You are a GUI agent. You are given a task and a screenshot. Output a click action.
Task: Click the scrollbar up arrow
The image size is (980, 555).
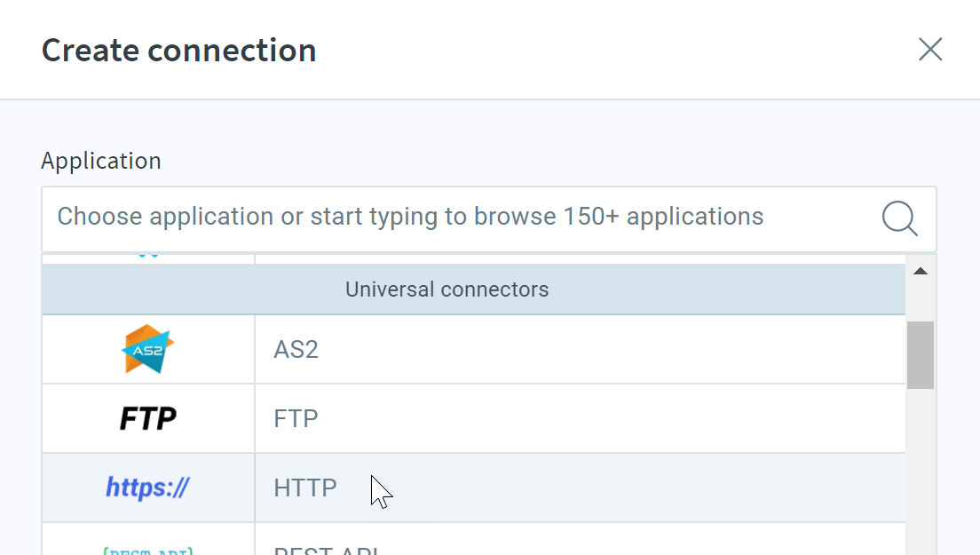[x=920, y=271]
